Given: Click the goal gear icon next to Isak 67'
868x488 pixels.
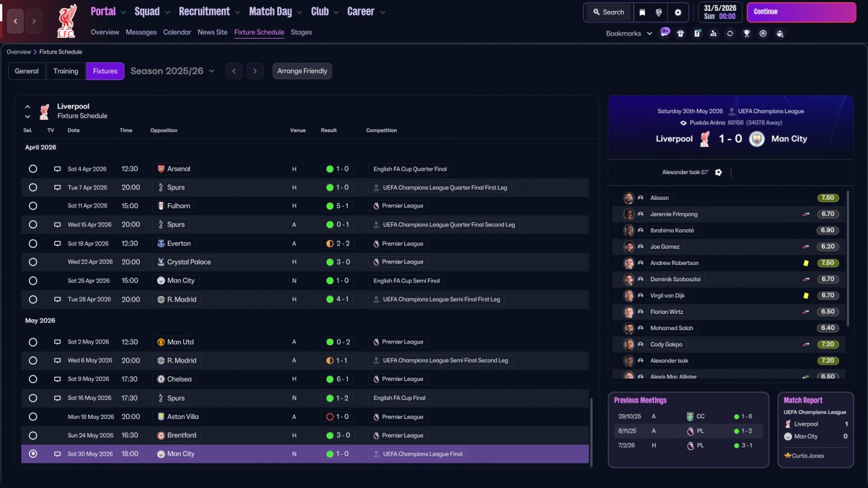Looking at the screenshot, I should (x=718, y=172).
